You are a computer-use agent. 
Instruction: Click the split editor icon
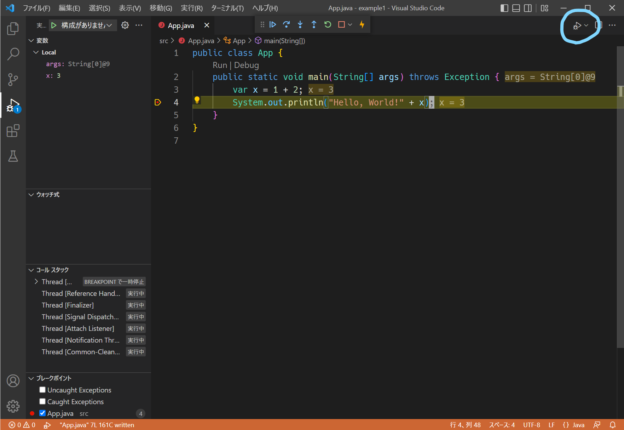[x=598, y=25]
